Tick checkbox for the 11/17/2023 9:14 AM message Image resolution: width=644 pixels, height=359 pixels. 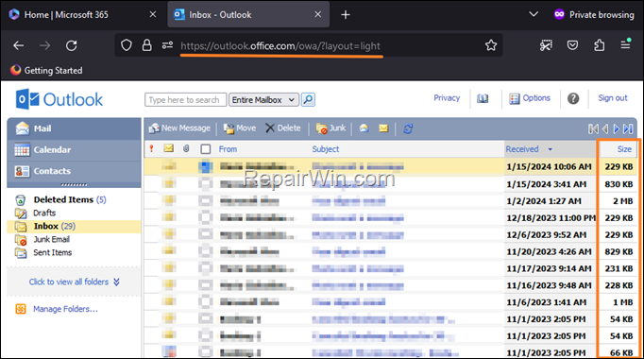pos(205,268)
